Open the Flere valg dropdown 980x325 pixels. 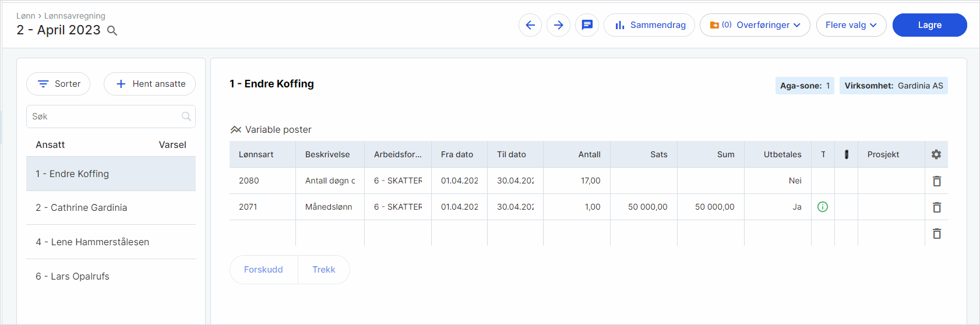click(851, 25)
